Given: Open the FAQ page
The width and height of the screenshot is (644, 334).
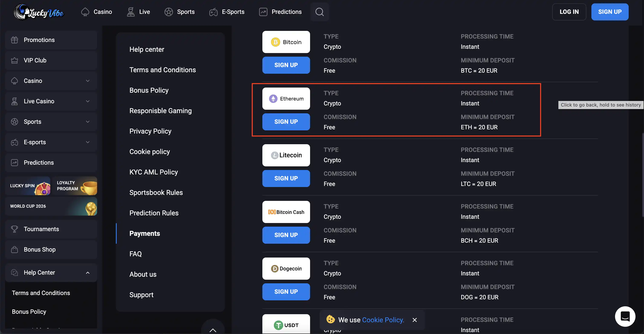Looking at the screenshot, I should (135, 254).
